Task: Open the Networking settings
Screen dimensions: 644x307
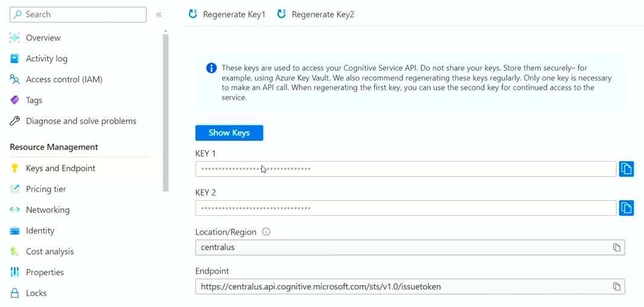Action: [48, 210]
